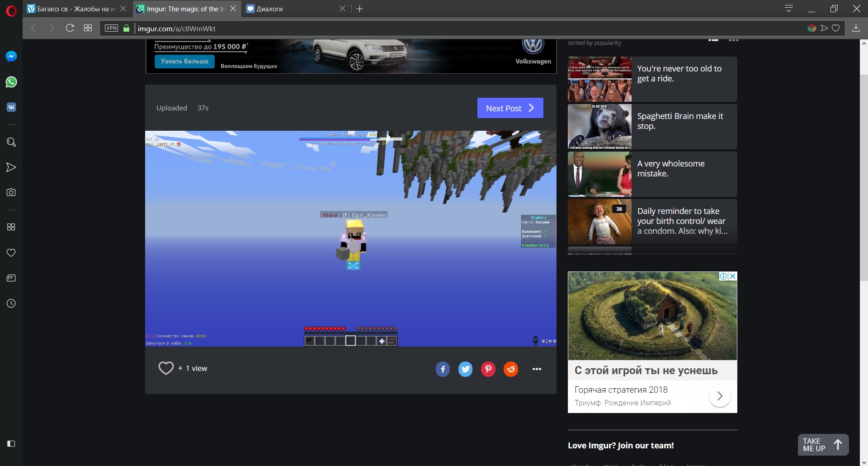Open the tab menu in title bar
This screenshot has width=868, height=466.
pyautogui.click(x=789, y=9)
